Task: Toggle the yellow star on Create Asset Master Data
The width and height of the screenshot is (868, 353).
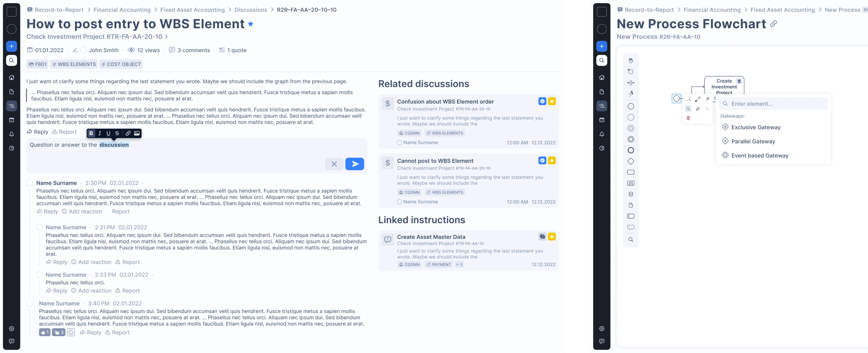Action: point(551,237)
